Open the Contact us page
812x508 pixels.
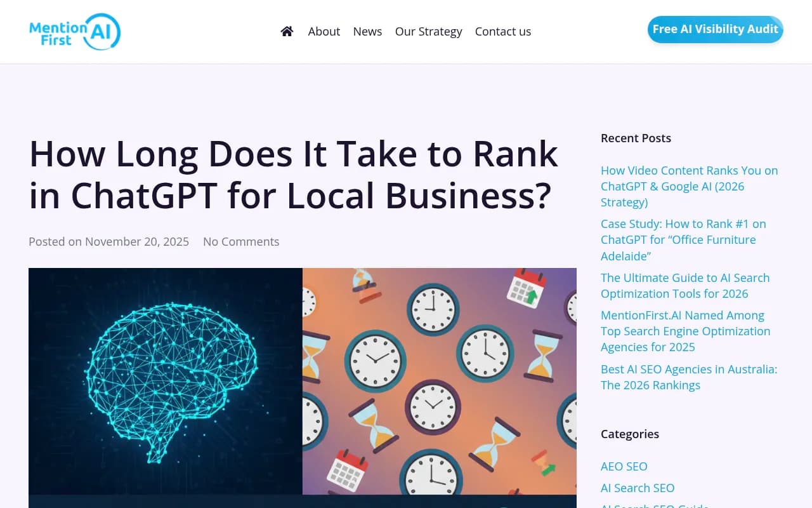tap(502, 31)
